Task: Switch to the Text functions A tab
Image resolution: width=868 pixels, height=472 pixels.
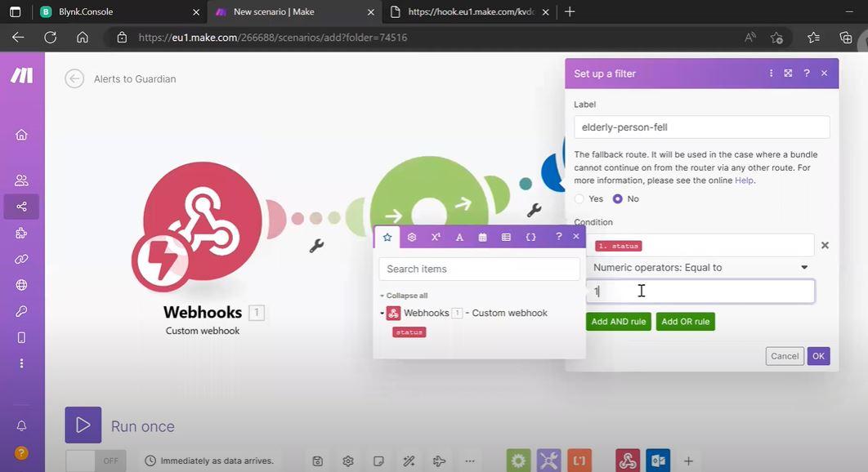Action: click(459, 237)
